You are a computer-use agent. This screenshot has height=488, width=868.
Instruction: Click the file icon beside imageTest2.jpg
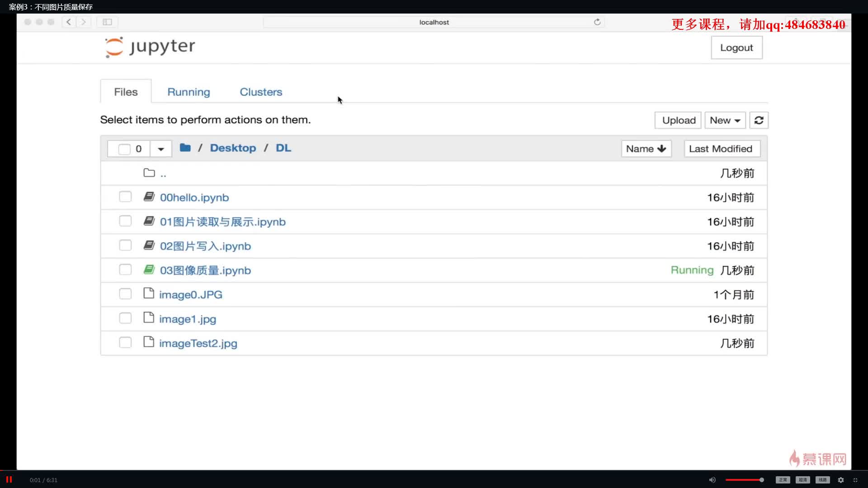pyautogui.click(x=148, y=342)
